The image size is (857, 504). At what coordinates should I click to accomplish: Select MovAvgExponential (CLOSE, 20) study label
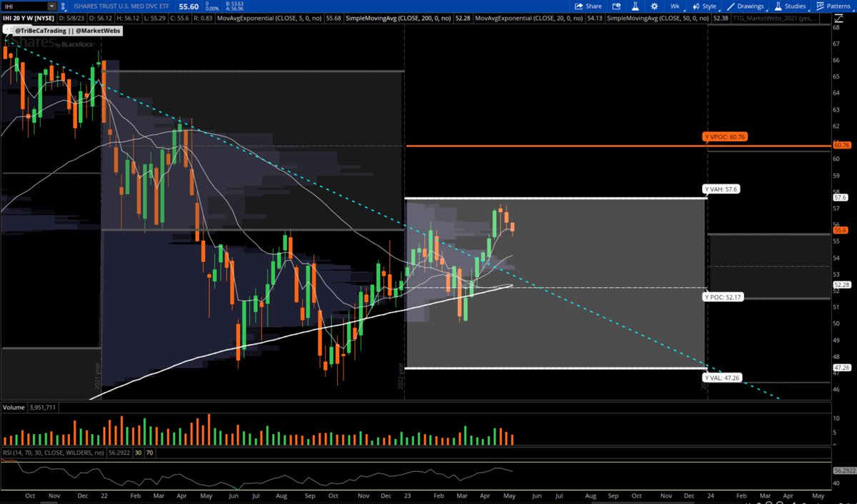click(529, 19)
